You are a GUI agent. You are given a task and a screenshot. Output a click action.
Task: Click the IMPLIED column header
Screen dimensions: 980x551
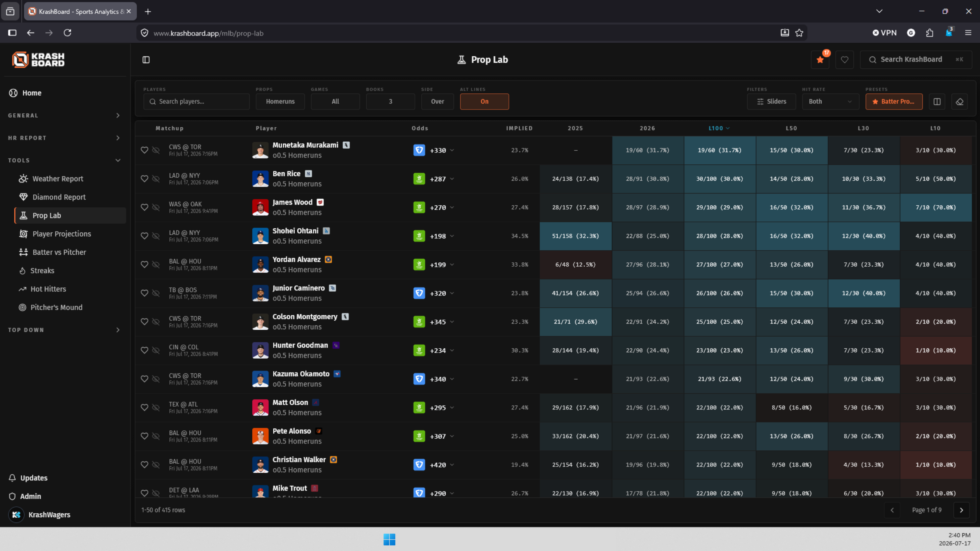coord(519,129)
